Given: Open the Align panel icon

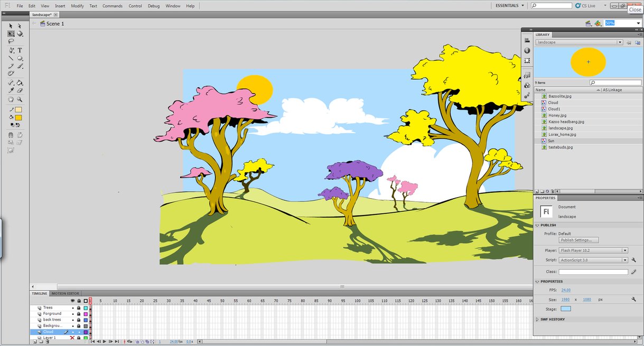Looking at the screenshot, I should (527, 41).
